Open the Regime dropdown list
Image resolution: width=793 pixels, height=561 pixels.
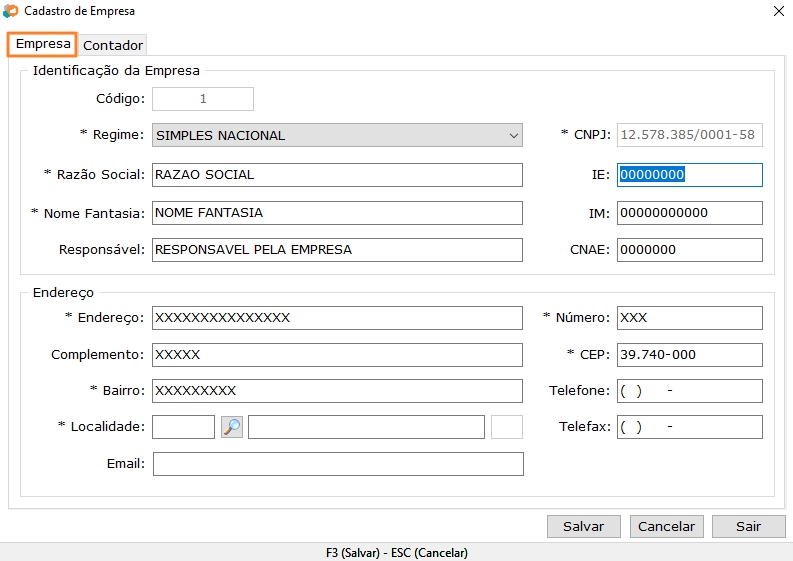513,135
